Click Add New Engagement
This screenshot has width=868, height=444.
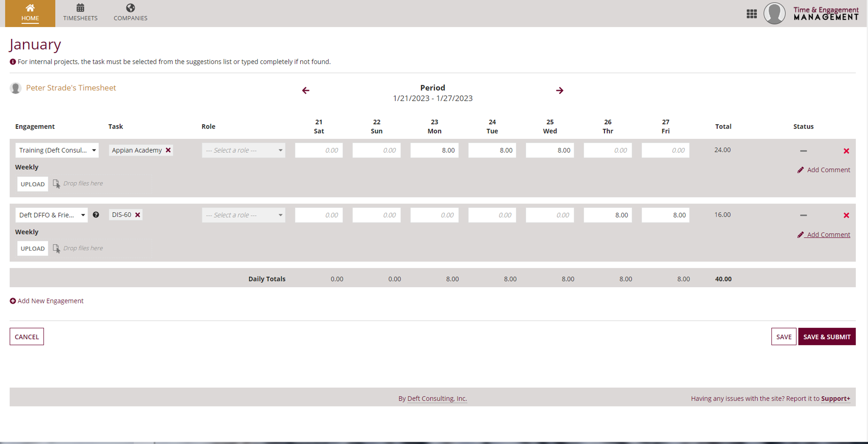click(x=47, y=301)
